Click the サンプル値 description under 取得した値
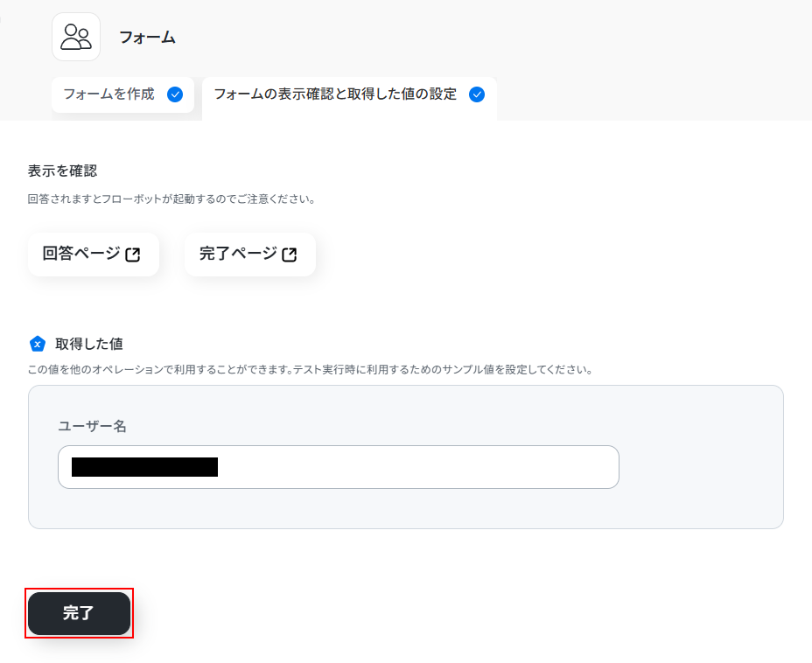This screenshot has width=812, height=663. (x=311, y=369)
